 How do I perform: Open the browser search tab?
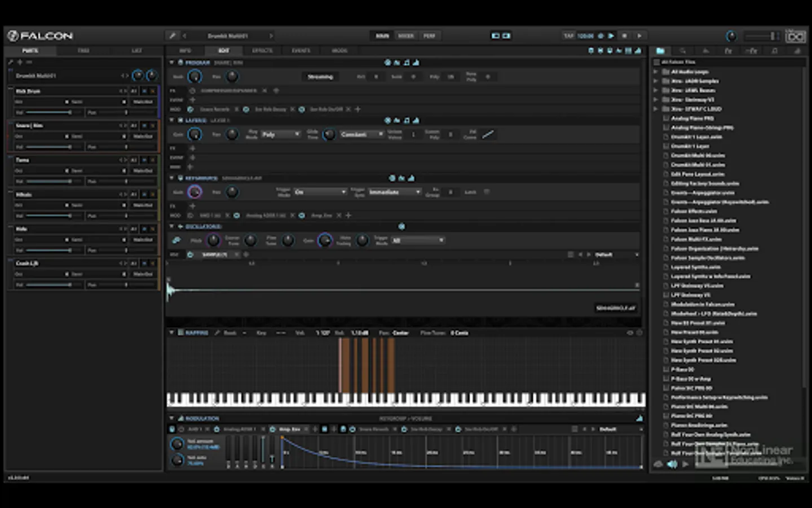(x=682, y=51)
